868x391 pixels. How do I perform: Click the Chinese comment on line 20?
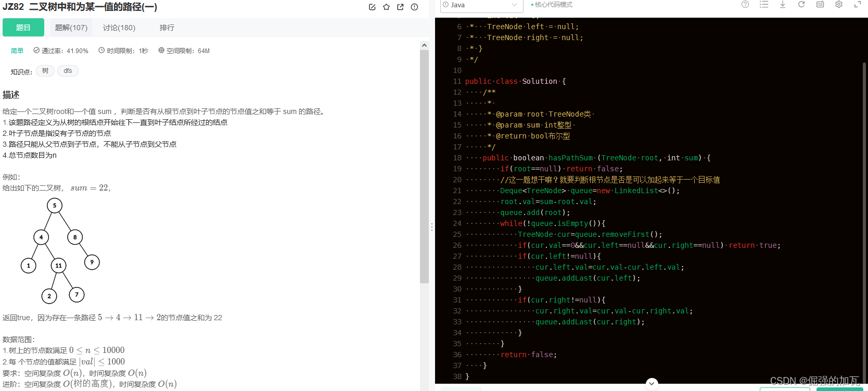point(610,180)
